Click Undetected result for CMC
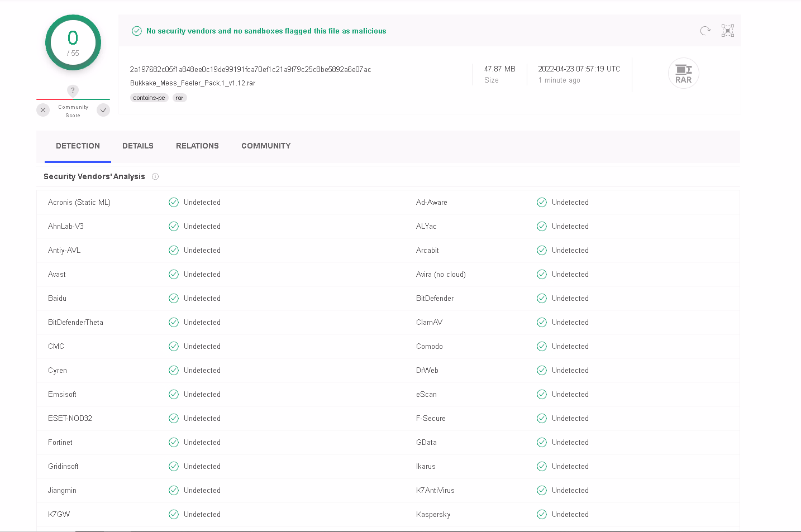The height and width of the screenshot is (532, 801). click(x=202, y=346)
